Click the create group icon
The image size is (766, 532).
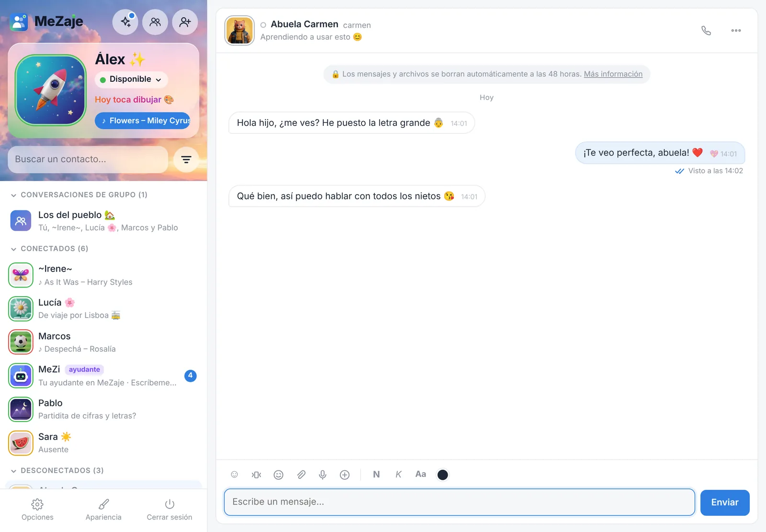[155, 22]
